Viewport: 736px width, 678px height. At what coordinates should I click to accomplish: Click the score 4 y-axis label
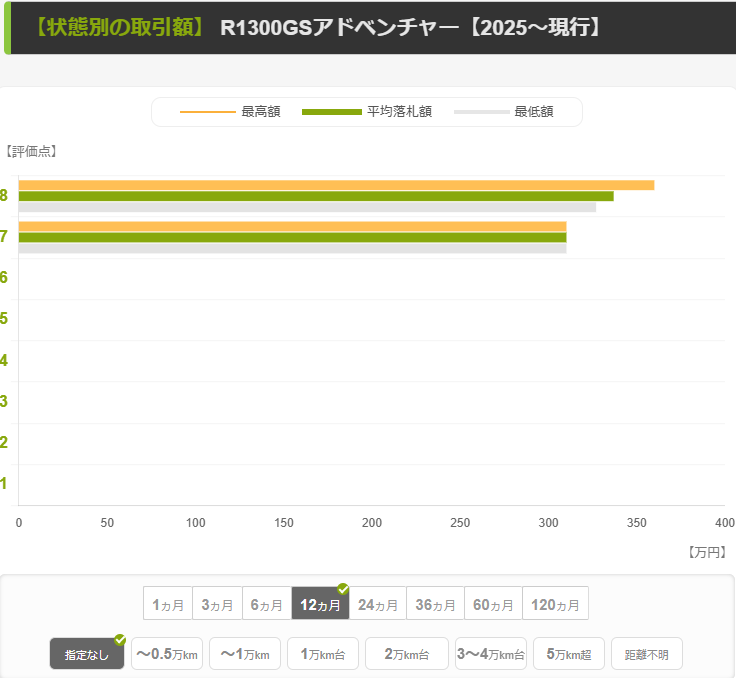[4, 360]
